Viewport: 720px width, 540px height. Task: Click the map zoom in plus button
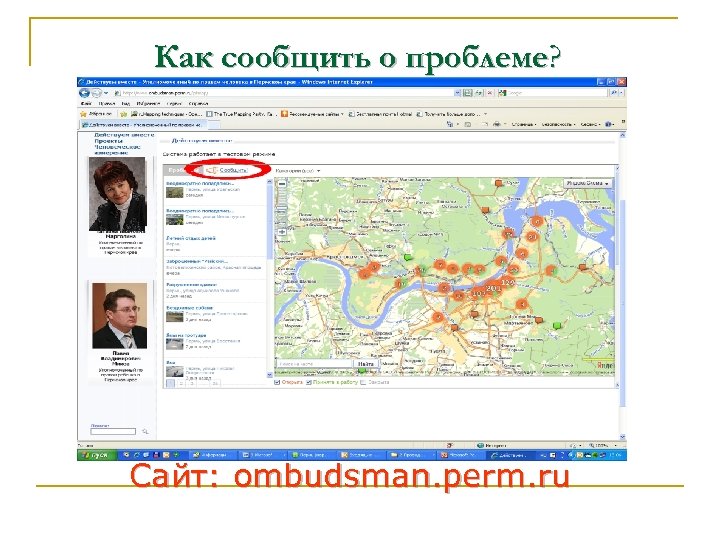point(282,231)
